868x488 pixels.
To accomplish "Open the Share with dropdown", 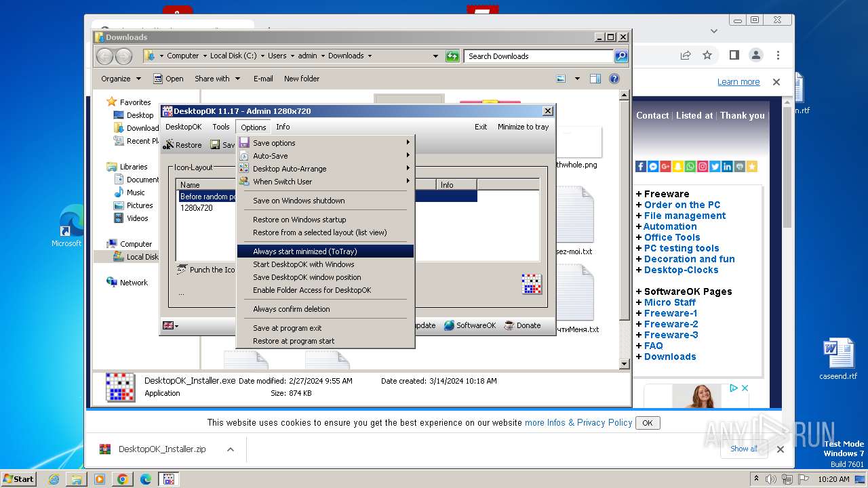I will [217, 79].
